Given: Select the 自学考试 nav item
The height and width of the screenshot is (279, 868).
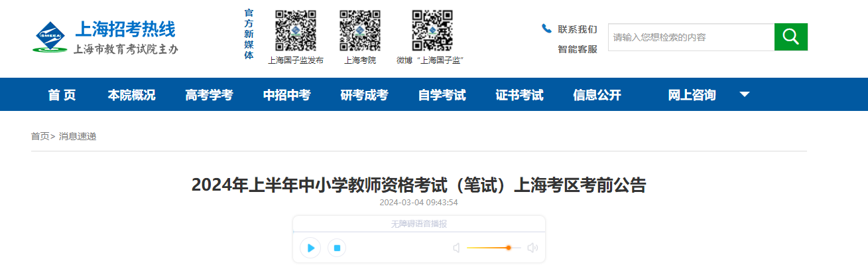Looking at the screenshot, I should coord(442,95).
